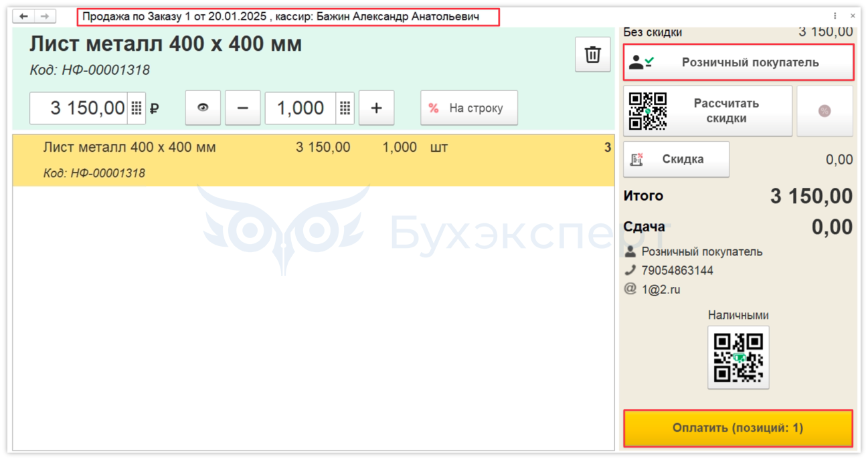The width and height of the screenshot is (868, 460).
Task: Click the header item name 'Лист металл 400 x 400 мм'
Action: pos(165,44)
